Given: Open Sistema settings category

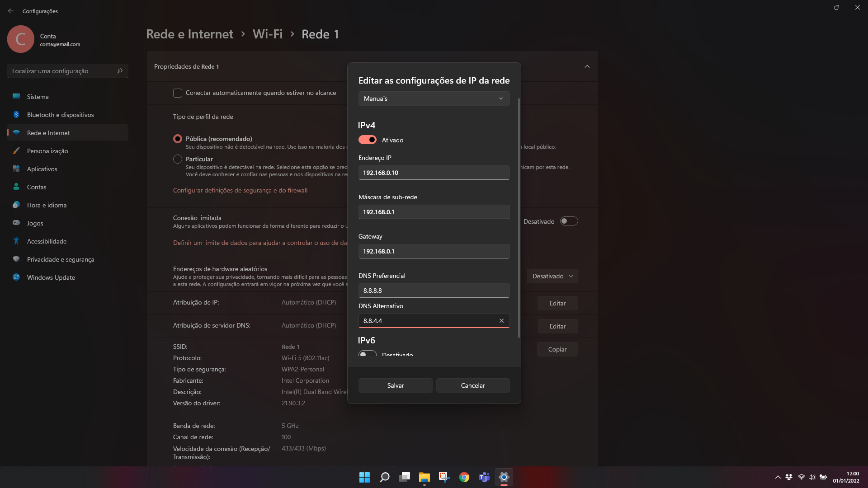Looking at the screenshot, I should click(68, 96).
